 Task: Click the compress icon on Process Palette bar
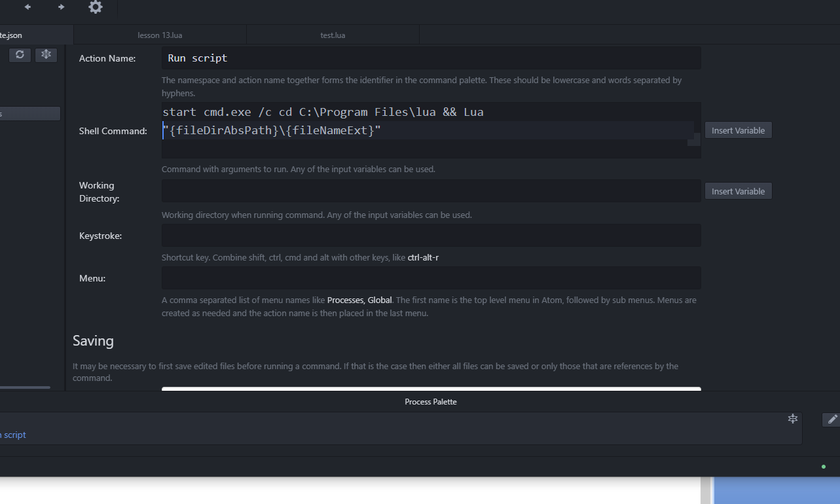coord(793,418)
